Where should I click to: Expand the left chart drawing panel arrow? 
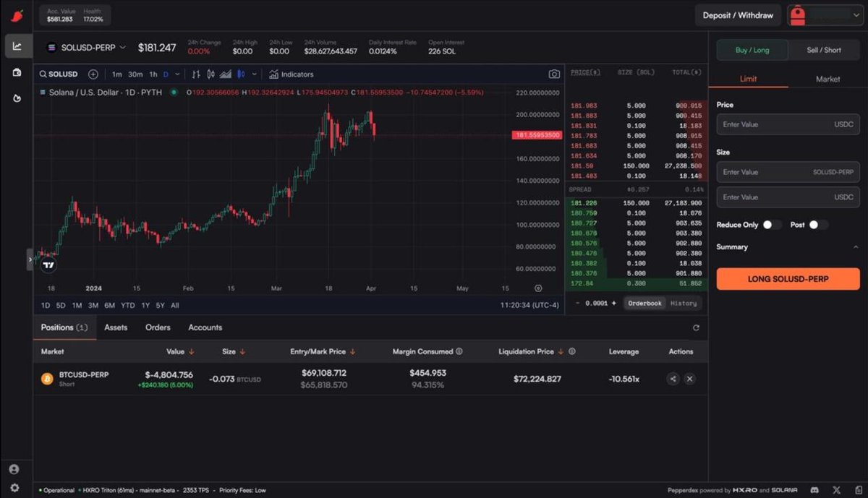coord(30,259)
